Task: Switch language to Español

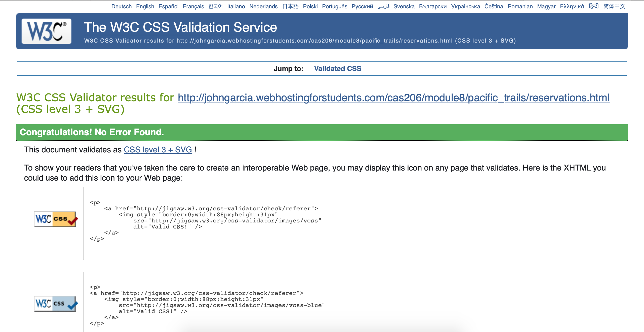Action: click(168, 6)
